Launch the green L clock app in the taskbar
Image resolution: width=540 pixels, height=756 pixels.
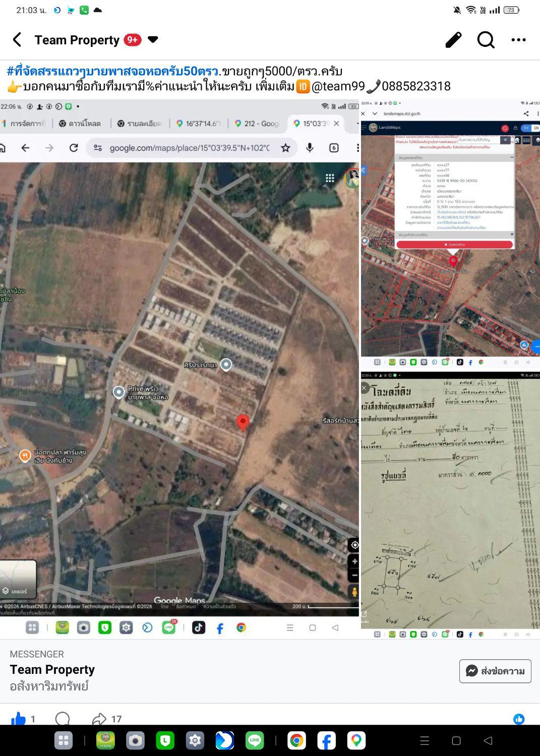click(x=165, y=740)
